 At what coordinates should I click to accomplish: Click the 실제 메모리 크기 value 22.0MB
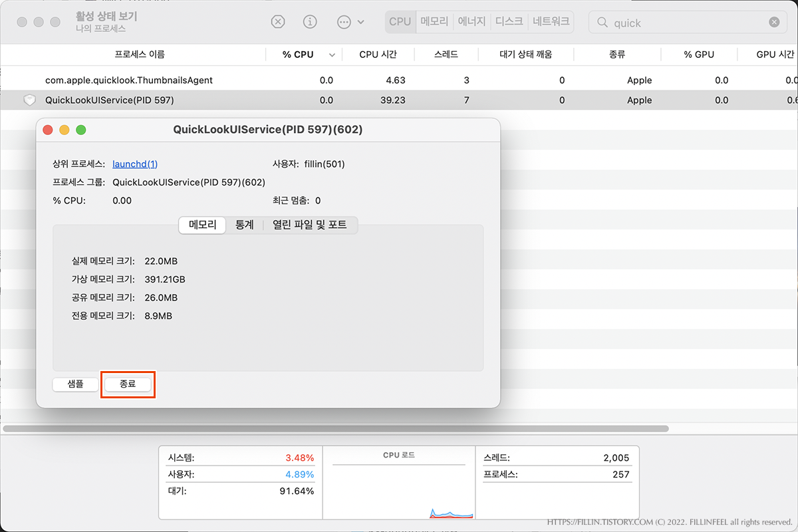pyautogui.click(x=161, y=261)
